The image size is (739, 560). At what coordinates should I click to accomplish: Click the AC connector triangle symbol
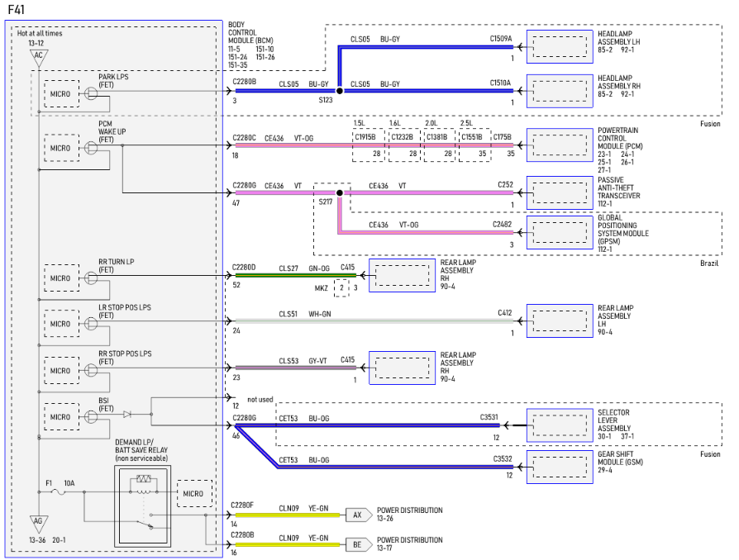click(39, 57)
